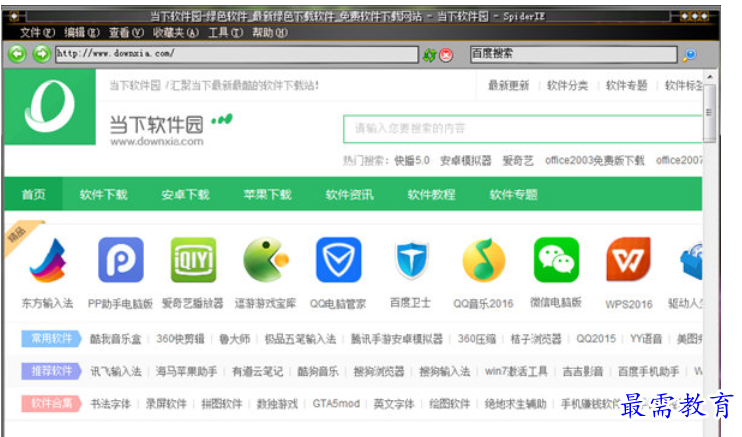Open the 360快剪辑 link

(180, 339)
